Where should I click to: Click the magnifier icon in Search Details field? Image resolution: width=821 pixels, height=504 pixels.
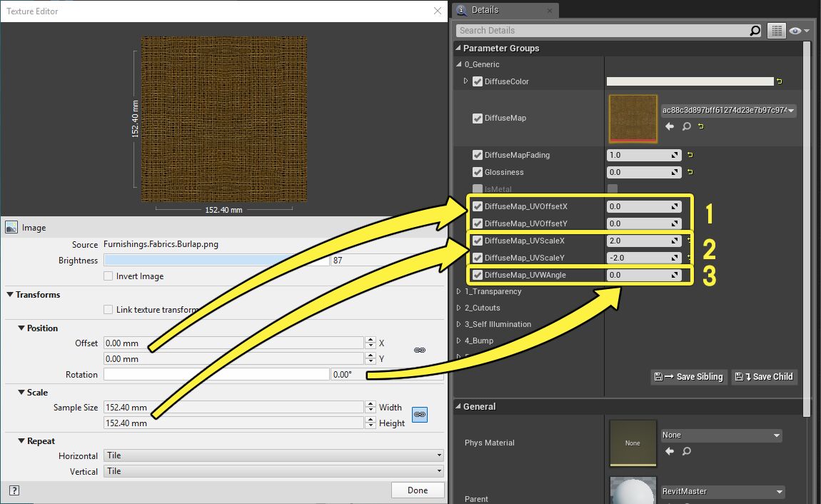pyautogui.click(x=755, y=30)
